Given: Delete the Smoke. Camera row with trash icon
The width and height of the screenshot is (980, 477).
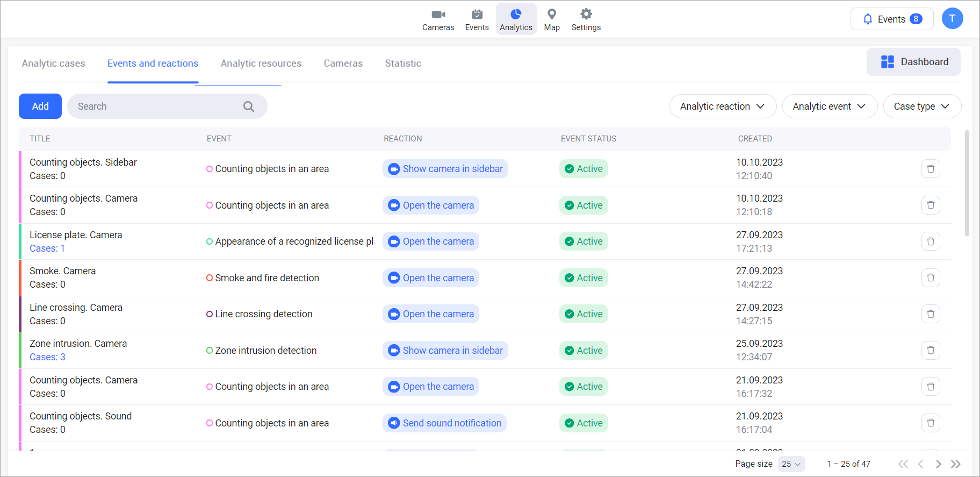Looking at the screenshot, I should (931, 278).
